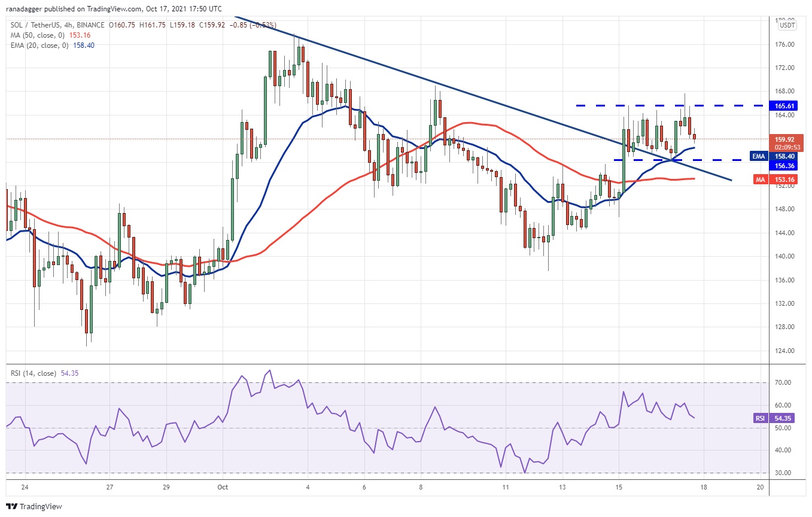Click the '24' date on time axis
The width and height of the screenshot is (812, 517).
pos(25,488)
